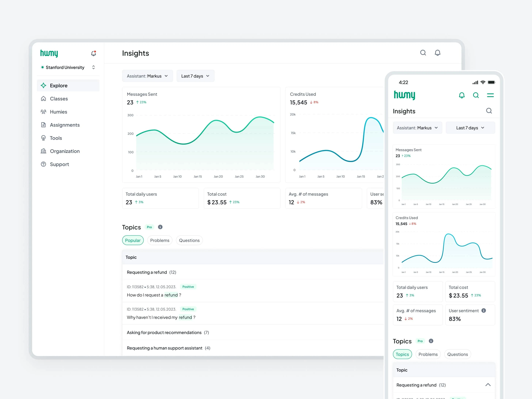
Task: Open the Last 7 days dropdown on desktop
Action: (x=195, y=76)
